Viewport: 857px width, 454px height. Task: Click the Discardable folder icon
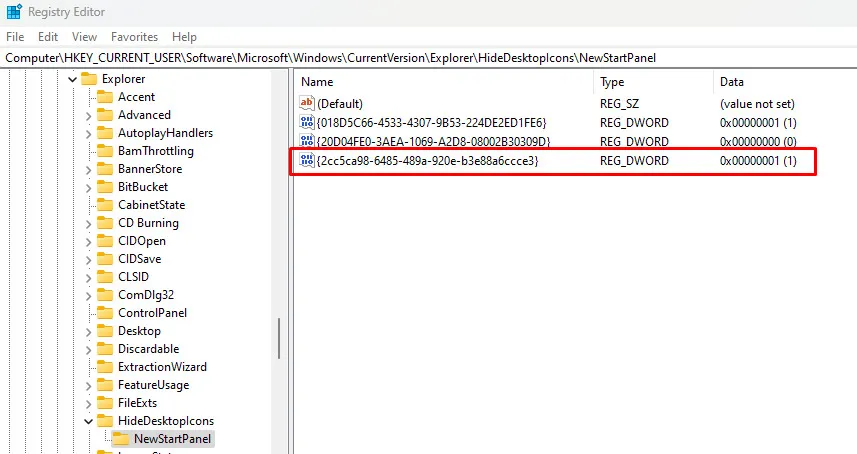(105, 350)
